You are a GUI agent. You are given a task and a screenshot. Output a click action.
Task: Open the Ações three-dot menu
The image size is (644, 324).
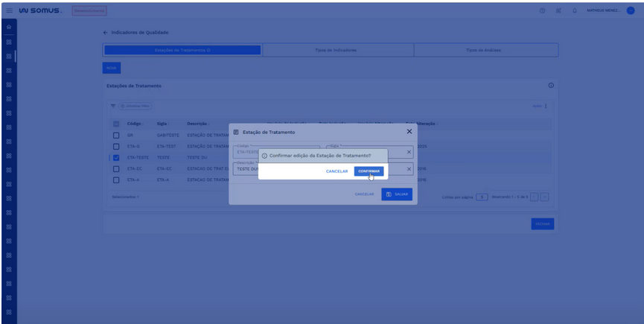(545, 106)
